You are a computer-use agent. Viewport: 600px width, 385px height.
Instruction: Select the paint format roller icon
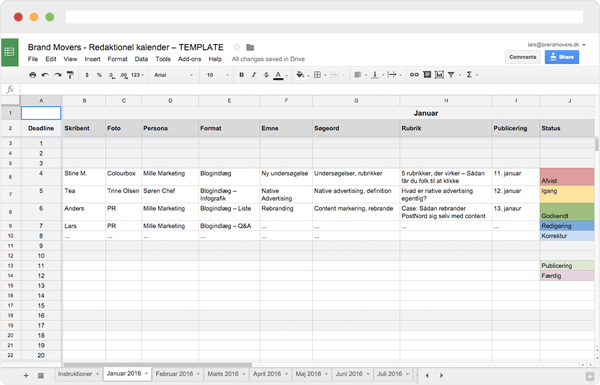point(70,75)
